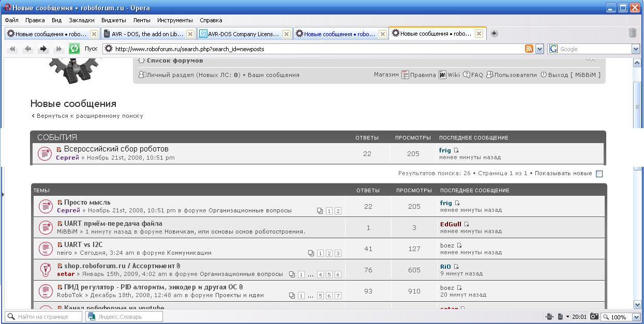The height and width of the screenshot is (324, 644).
Task: Click the last-post icon next to RiO
Action: pyautogui.click(x=456, y=267)
